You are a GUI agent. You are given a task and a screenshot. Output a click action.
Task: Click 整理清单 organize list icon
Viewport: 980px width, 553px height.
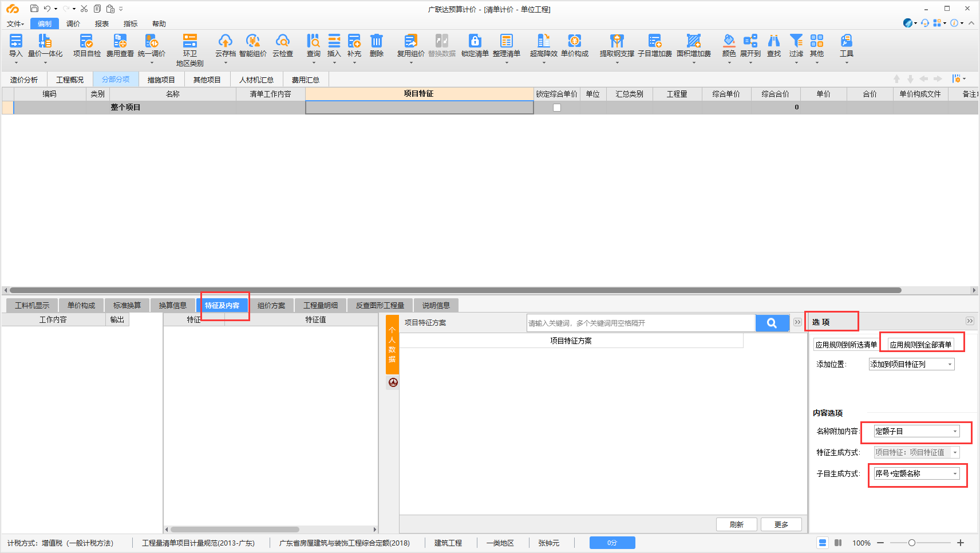[x=507, y=45]
